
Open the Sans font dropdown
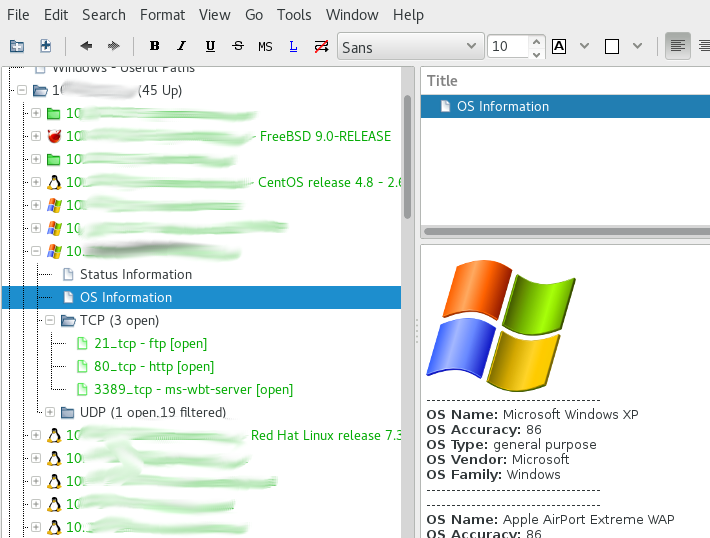410,46
